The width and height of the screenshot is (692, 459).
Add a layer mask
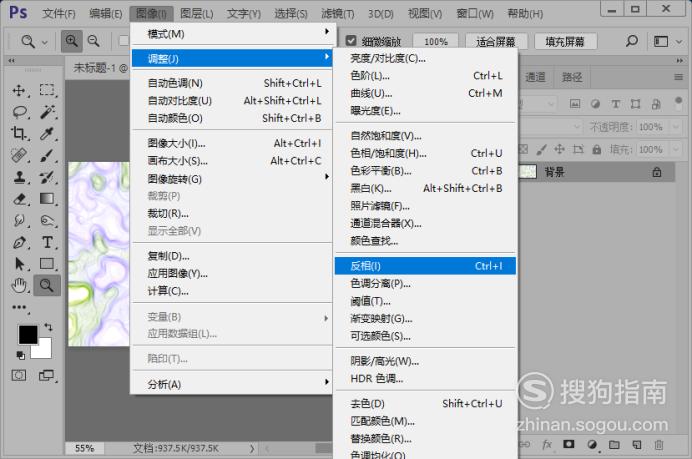(x=569, y=444)
